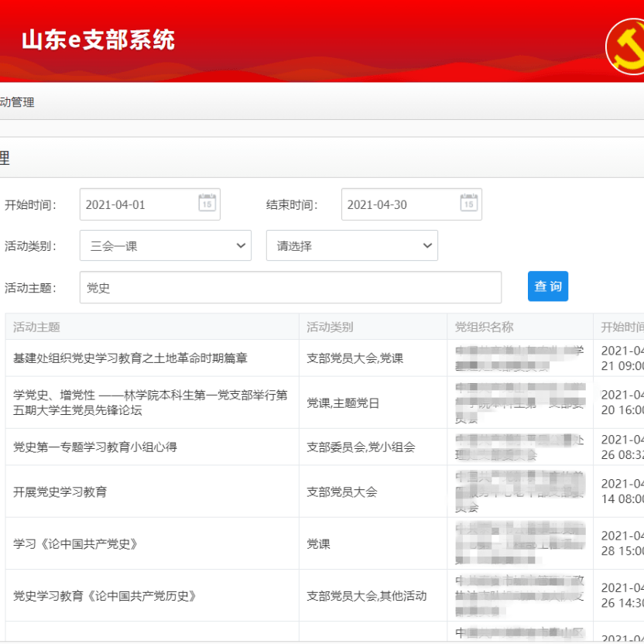644x644 pixels.
Task: Open the end time calendar icon
Action: point(468,203)
